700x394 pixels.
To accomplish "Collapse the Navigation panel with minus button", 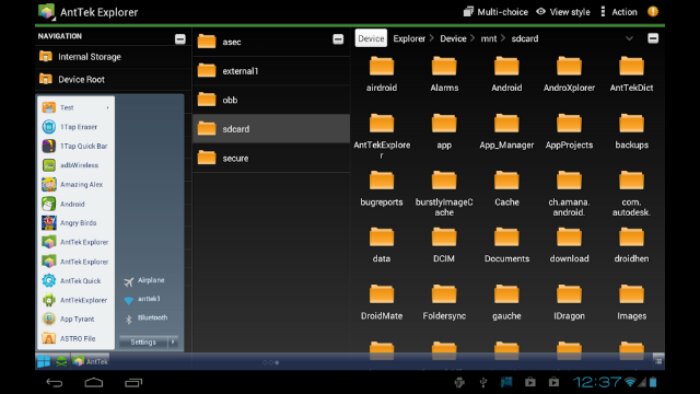I will (x=180, y=39).
